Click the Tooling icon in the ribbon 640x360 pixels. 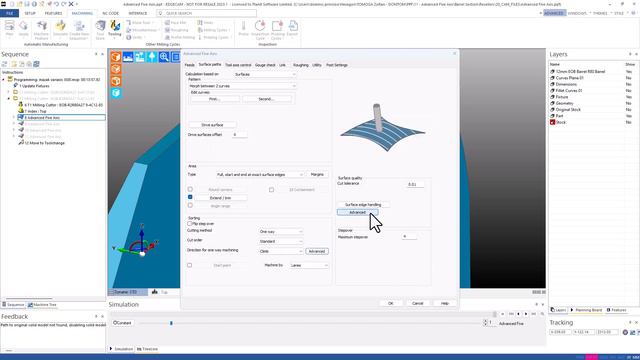click(x=115, y=28)
